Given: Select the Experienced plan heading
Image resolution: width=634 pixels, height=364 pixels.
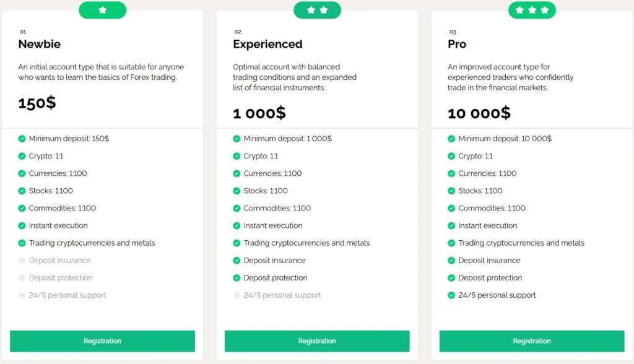Looking at the screenshot, I should (x=267, y=44).
